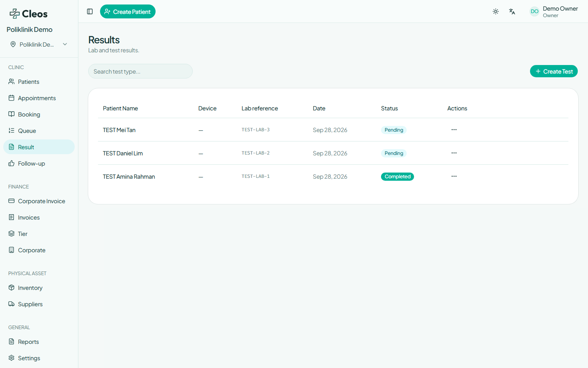Image resolution: width=588 pixels, height=368 pixels.
Task: Open the Tier page
Action: [39, 234]
